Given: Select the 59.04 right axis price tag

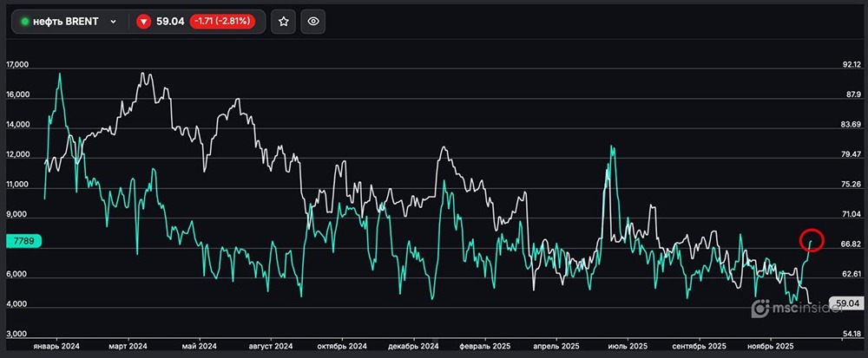Looking at the screenshot, I should click(x=845, y=303).
